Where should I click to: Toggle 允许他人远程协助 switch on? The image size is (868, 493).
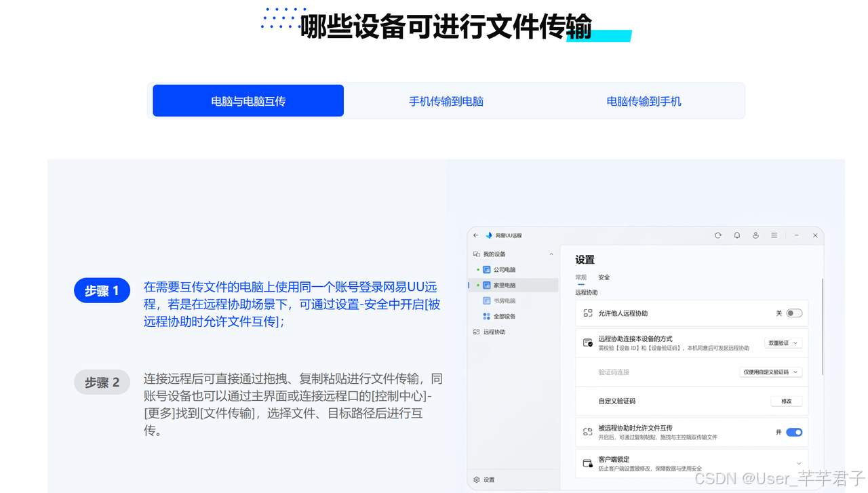point(794,313)
